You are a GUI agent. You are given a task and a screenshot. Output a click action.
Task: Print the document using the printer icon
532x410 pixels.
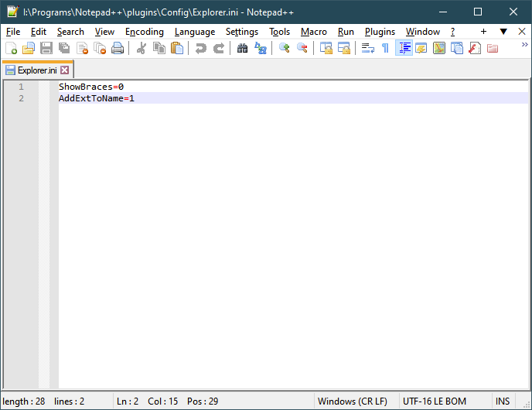pos(118,48)
